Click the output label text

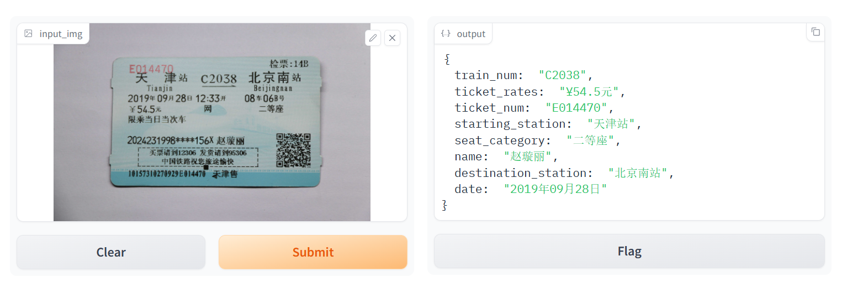[x=471, y=34]
